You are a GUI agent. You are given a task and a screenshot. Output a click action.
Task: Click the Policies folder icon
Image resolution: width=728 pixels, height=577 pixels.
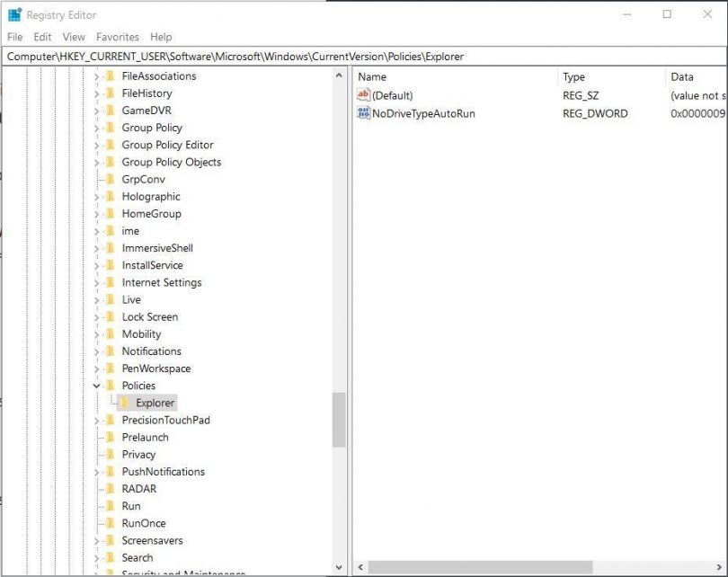click(x=110, y=386)
